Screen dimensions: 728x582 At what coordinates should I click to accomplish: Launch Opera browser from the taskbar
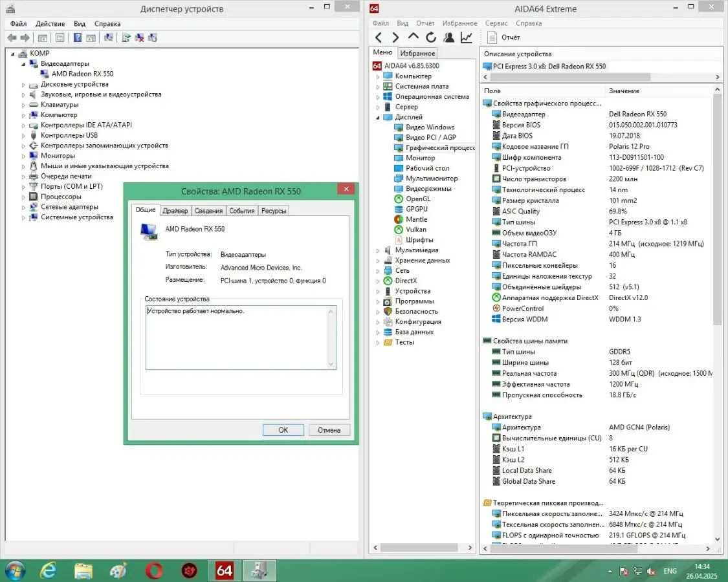click(x=153, y=570)
